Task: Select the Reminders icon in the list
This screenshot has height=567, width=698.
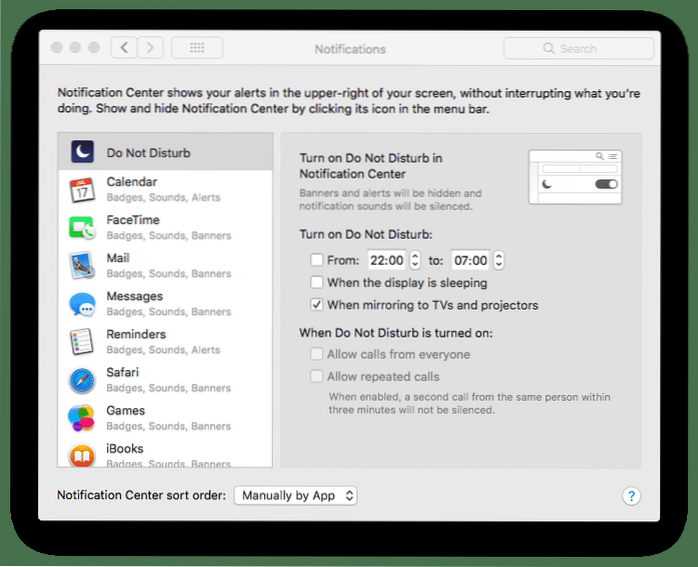Action: tap(82, 342)
